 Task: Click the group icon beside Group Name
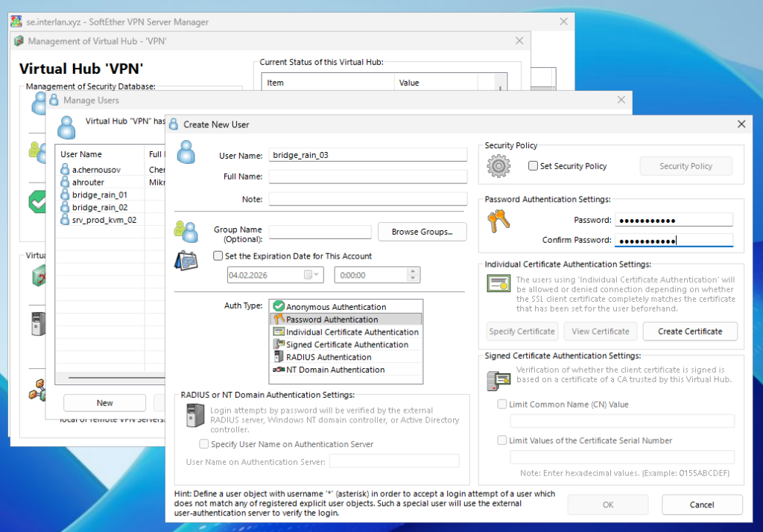coord(186,231)
